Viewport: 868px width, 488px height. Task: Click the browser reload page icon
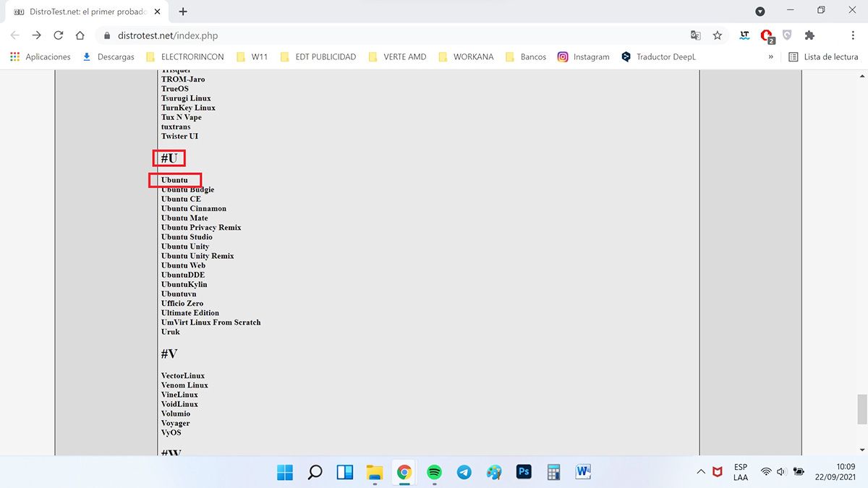59,35
